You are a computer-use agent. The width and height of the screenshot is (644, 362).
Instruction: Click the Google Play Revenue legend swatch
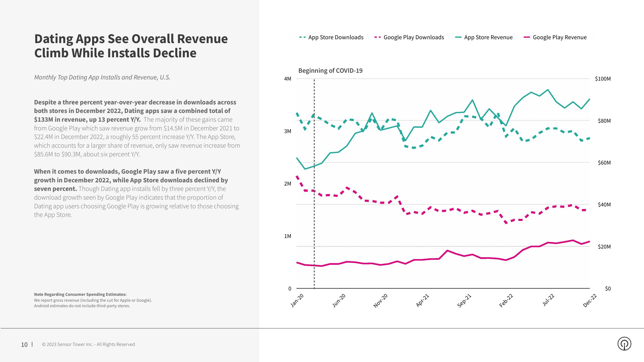[527, 37]
